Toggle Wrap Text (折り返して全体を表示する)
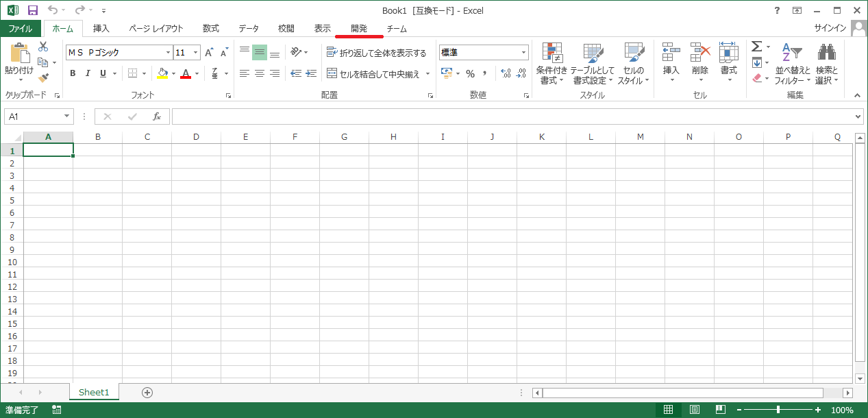 click(x=376, y=53)
